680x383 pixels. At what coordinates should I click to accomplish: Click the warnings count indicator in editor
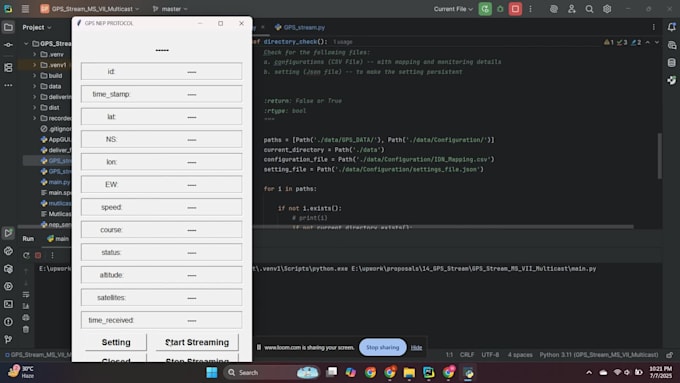[609, 42]
